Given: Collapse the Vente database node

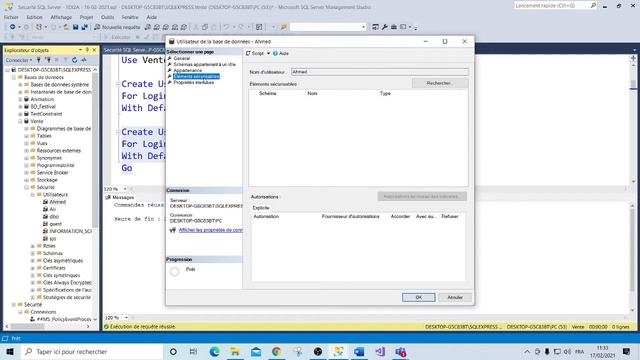Looking at the screenshot, I should pos(20,121).
